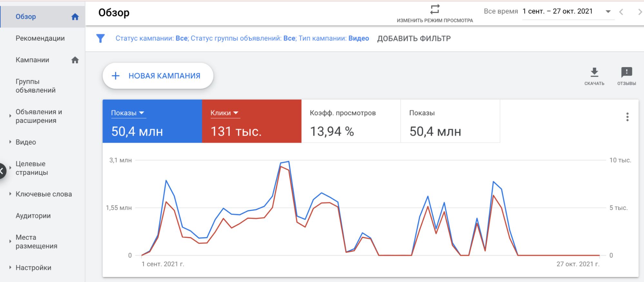Viewport: 644px width, 282px height.
Task: Select the Коэфф. просмотров metric card
Action: (x=351, y=121)
